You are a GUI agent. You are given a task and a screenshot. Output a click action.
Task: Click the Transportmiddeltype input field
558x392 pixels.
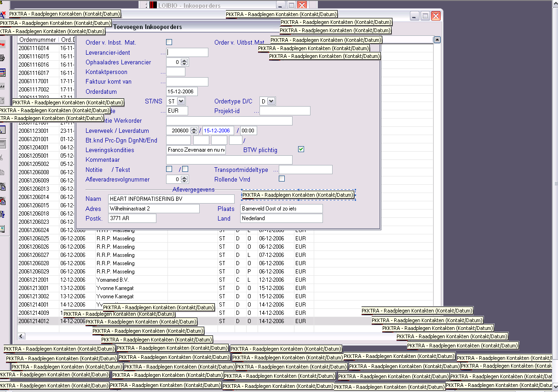[x=306, y=170]
